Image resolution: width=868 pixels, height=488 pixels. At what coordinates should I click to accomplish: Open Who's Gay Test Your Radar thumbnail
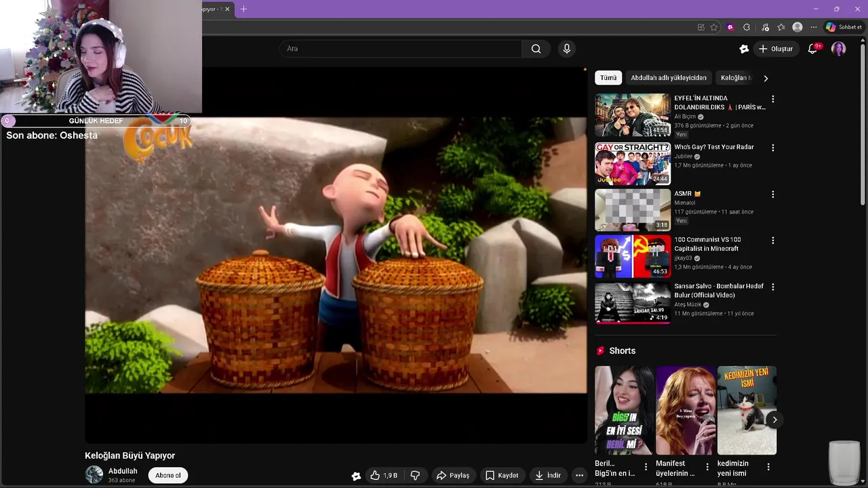(633, 163)
